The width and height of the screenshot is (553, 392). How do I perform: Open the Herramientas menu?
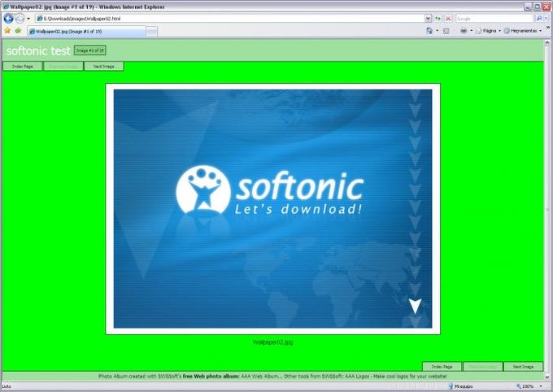pos(523,31)
